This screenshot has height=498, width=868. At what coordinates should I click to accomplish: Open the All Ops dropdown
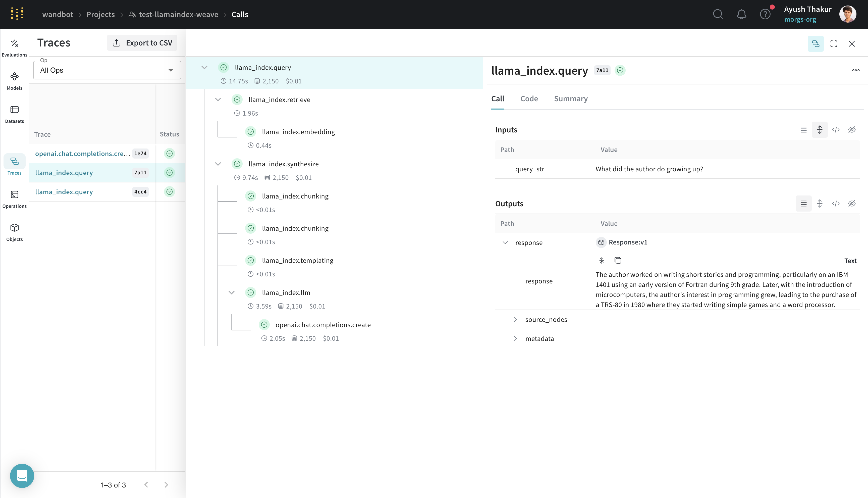point(107,70)
